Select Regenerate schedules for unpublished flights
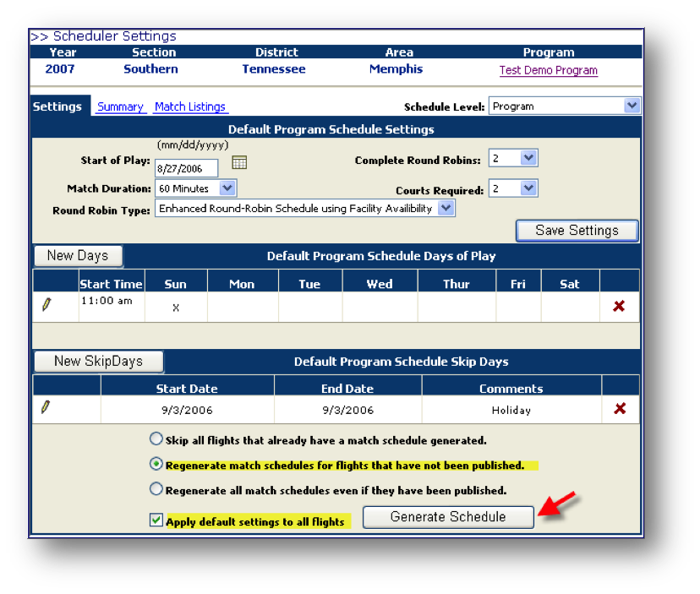The image size is (700, 594). (156, 464)
